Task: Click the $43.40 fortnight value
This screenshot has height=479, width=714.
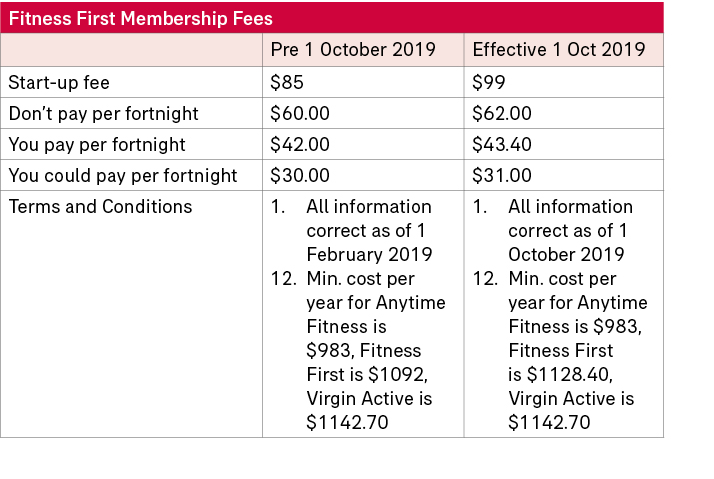Action: [x=501, y=144]
